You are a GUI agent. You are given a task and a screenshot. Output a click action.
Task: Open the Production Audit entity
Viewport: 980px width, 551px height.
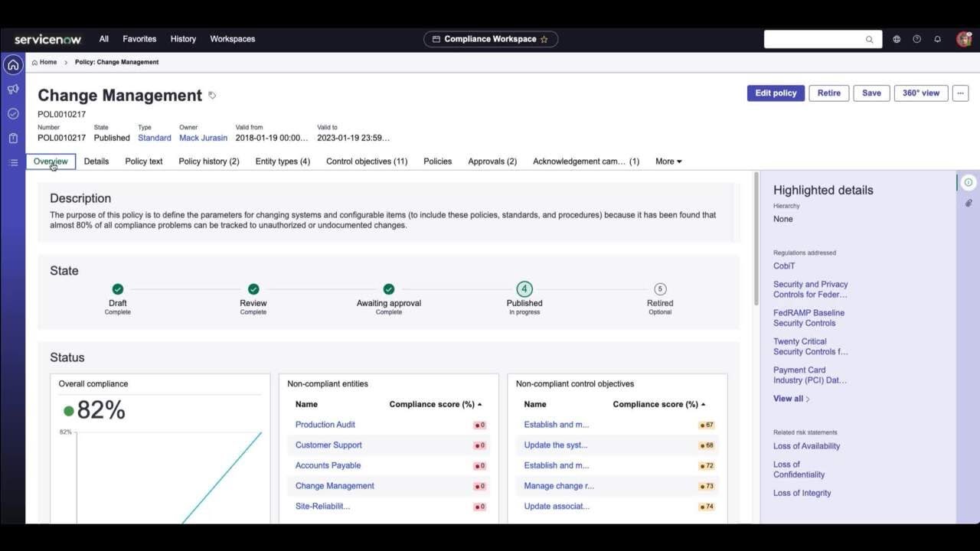click(325, 425)
